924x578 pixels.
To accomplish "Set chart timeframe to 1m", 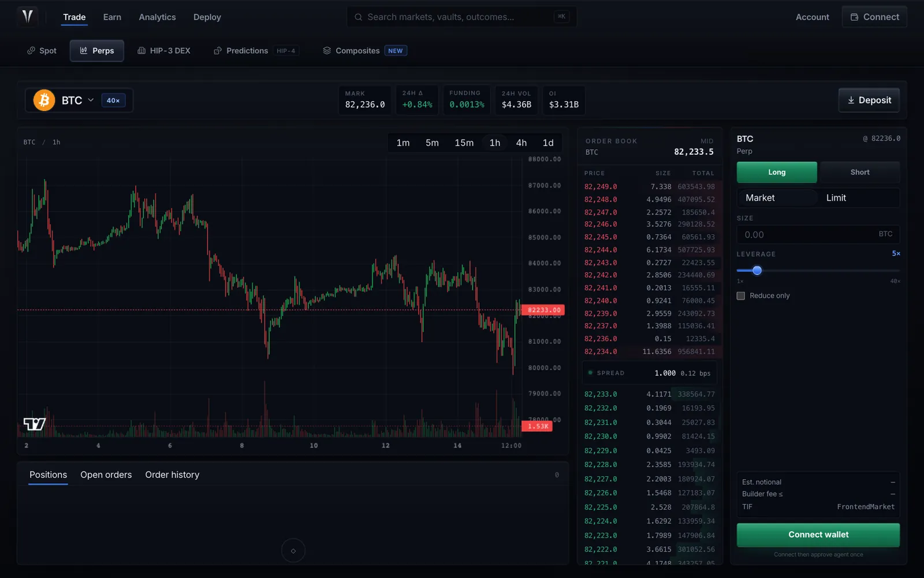I will tap(403, 143).
